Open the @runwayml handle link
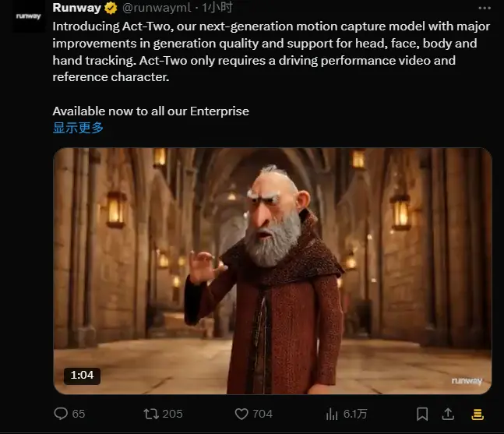504x434 pixels. (x=157, y=7)
